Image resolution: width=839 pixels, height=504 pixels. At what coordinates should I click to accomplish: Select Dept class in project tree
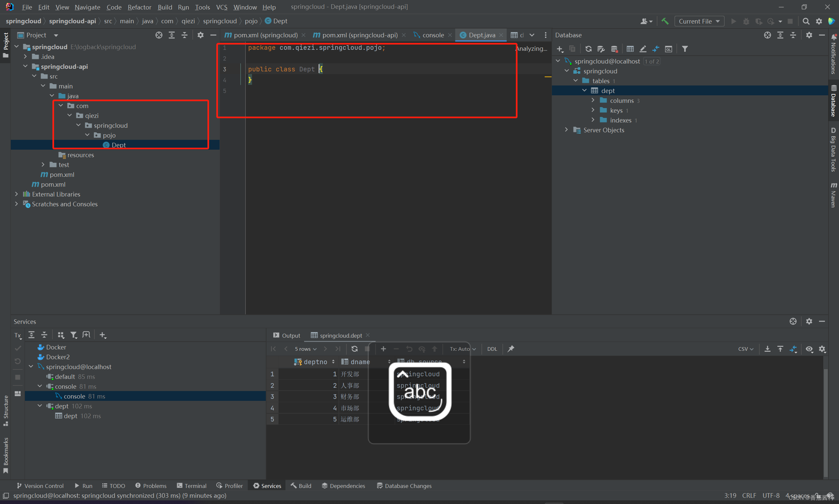click(119, 145)
